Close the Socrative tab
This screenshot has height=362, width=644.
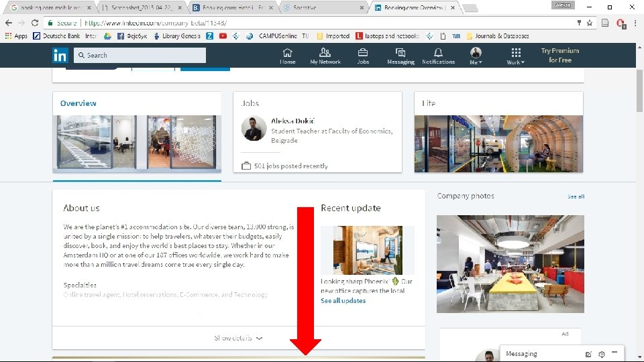[362, 7]
